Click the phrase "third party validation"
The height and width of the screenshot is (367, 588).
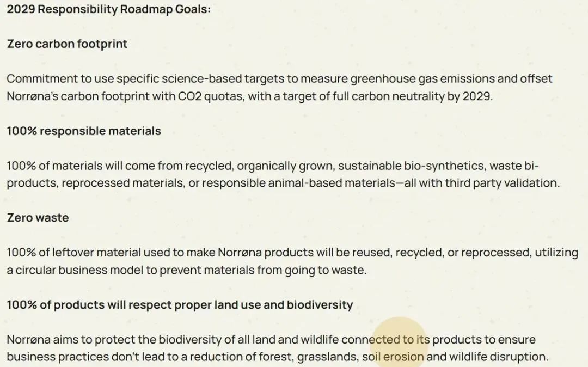tap(502, 183)
